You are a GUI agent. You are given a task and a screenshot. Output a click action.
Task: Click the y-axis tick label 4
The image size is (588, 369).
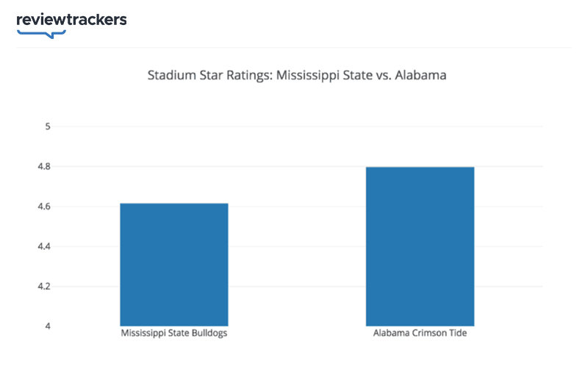click(46, 326)
